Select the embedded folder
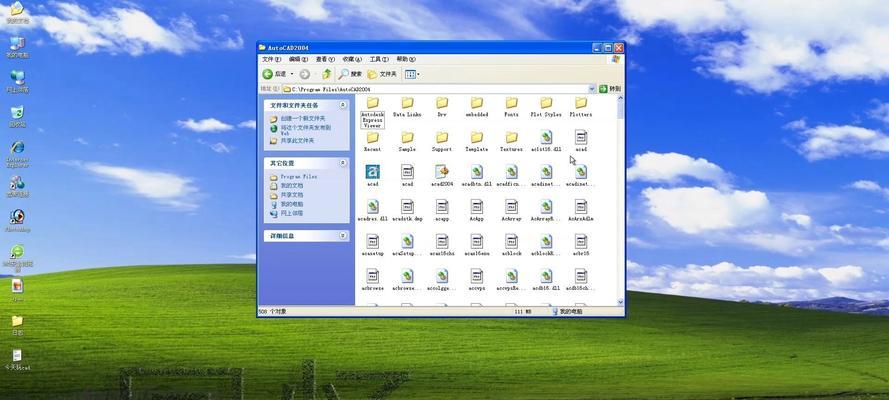Viewport: 889px width, 400px height. 477,107
